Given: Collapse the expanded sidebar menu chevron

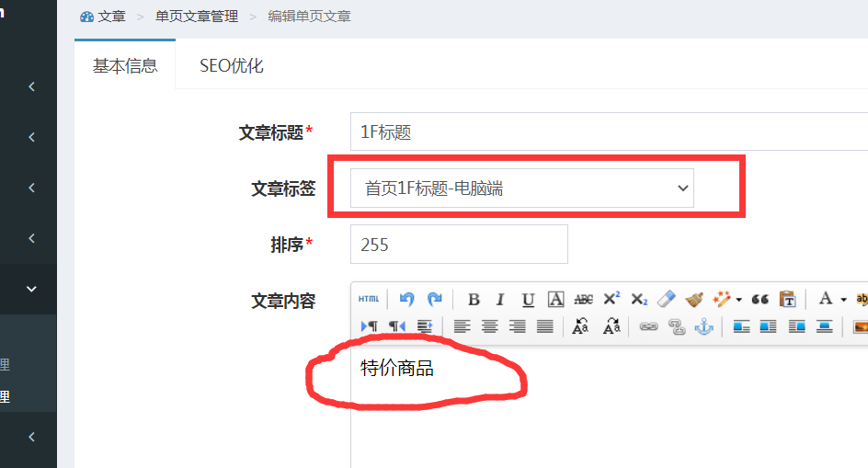Looking at the screenshot, I should pos(32,289).
